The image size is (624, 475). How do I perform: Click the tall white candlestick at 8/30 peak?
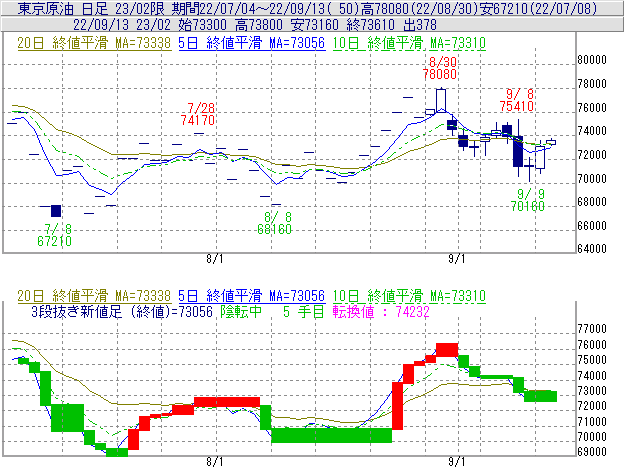(441, 101)
